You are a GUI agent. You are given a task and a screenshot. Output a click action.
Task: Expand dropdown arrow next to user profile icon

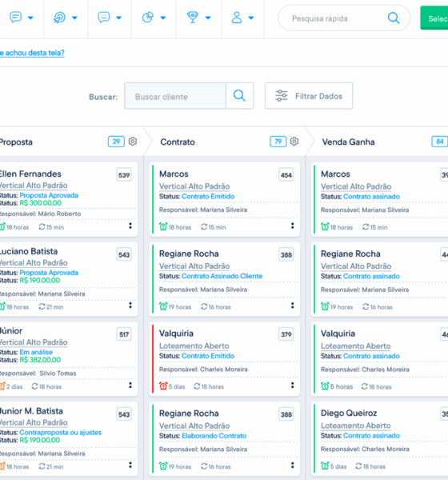tap(251, 18)
